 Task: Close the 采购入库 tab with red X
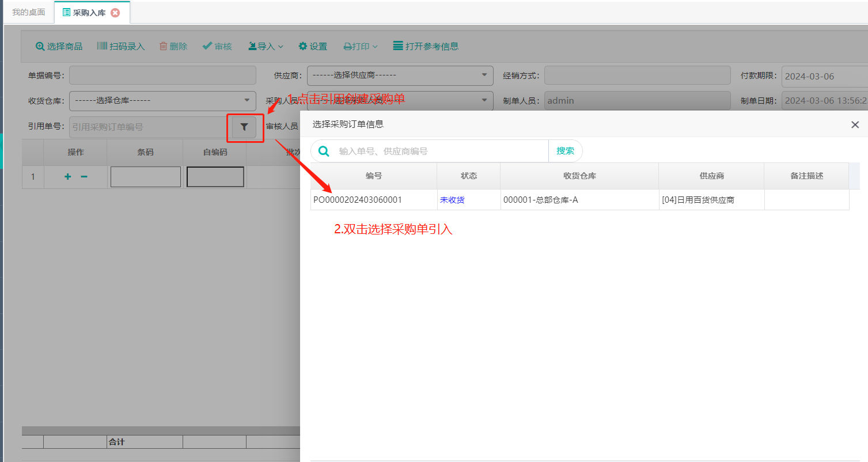[x=115, y=13]
